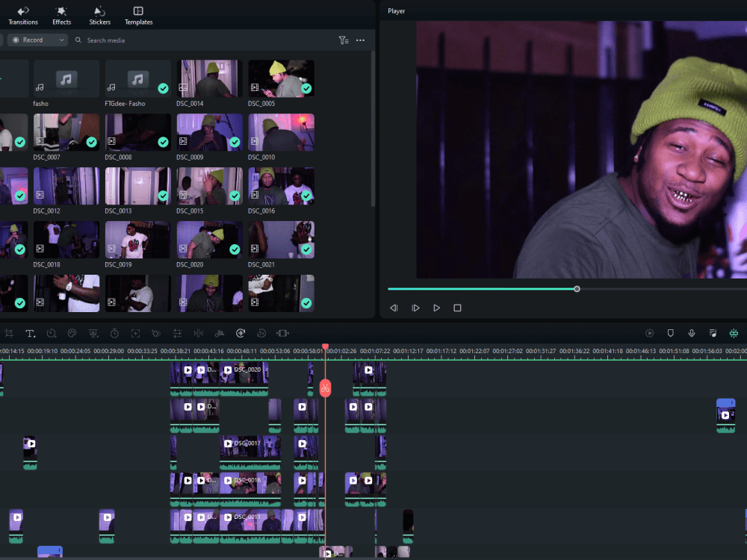Click the player progress slider handle

click(577, 289)
